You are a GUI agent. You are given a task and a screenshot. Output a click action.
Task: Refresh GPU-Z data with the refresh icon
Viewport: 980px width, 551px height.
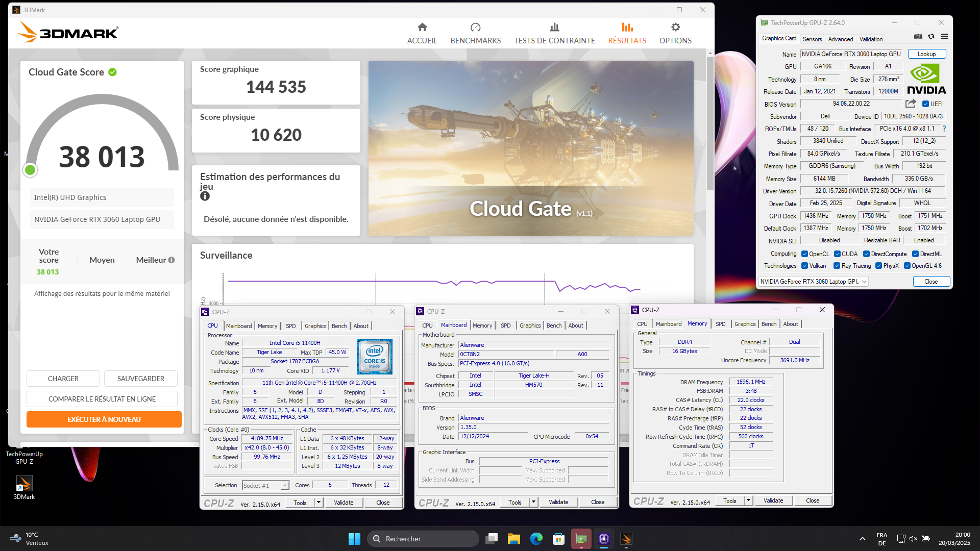click(932, 36)
